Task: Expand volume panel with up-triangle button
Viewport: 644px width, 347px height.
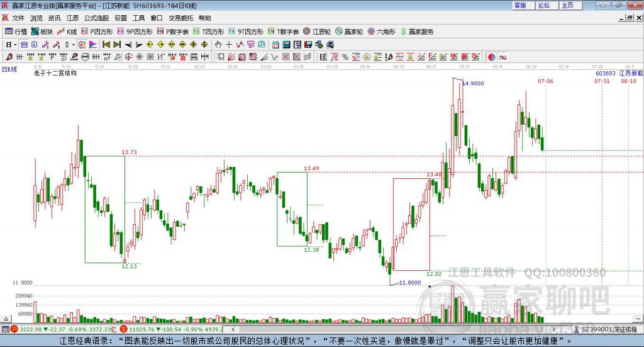Action: 6,319
